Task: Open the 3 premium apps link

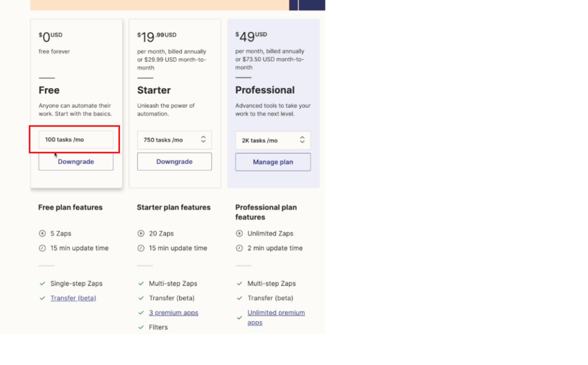Action: coord(173,313)
